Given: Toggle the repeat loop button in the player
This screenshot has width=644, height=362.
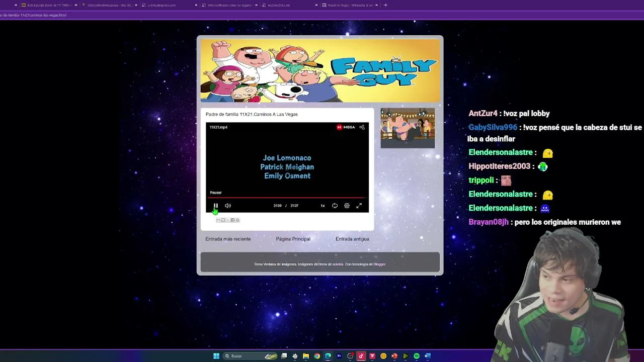Looking at the screenshot, I should pos(335,206).
